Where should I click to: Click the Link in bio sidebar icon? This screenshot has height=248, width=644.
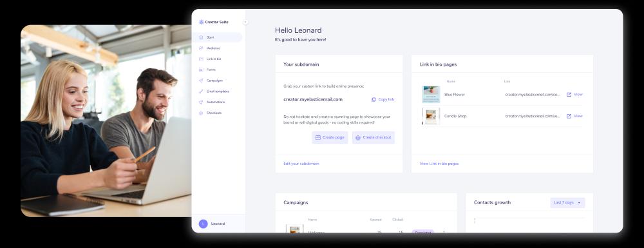point(201,59)
